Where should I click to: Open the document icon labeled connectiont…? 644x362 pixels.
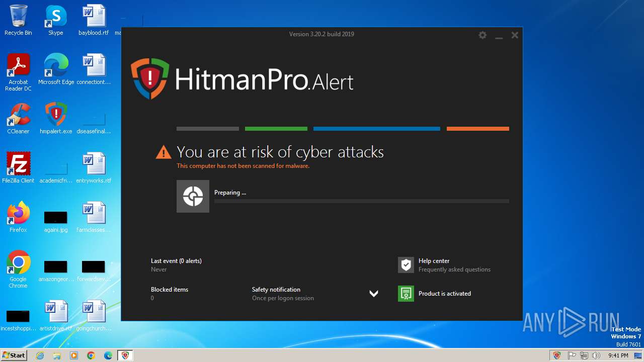coord(94,69)
